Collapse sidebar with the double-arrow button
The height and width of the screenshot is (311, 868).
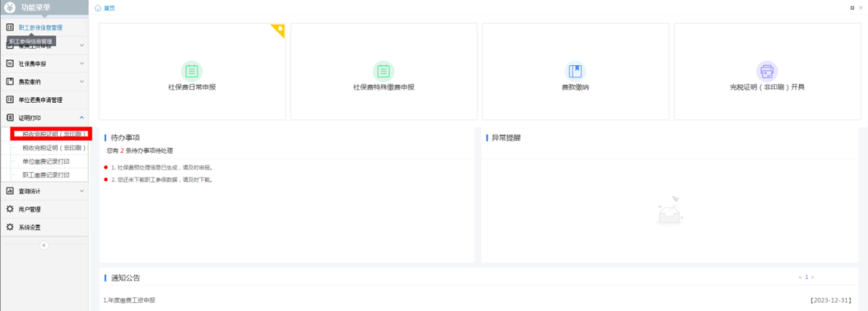point(44,245)
